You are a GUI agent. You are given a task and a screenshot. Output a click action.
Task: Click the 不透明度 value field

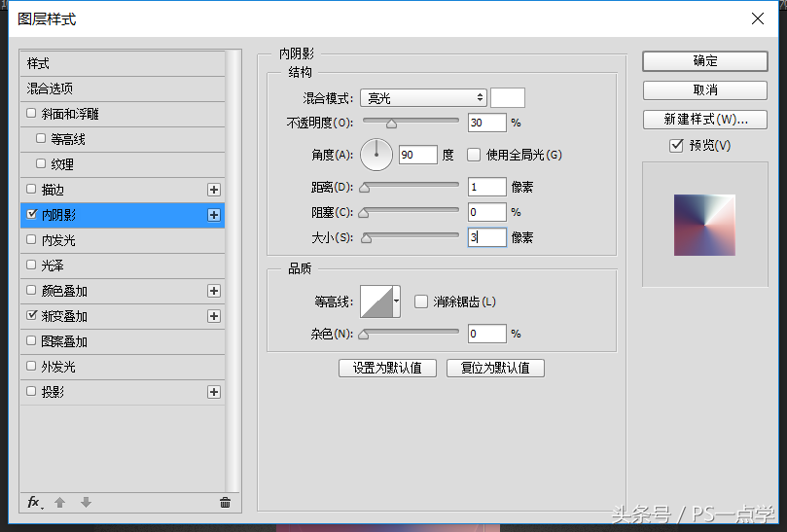(x=486, y=123)
